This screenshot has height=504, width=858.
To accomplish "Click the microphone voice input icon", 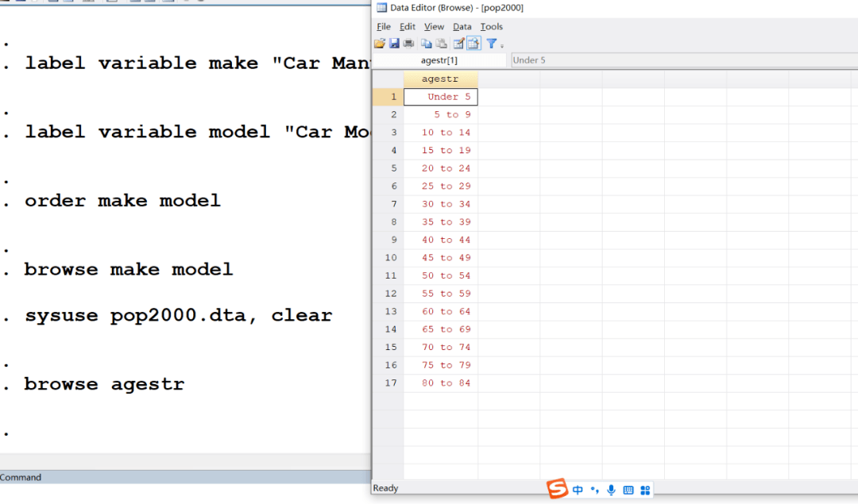I will (611, 490).
